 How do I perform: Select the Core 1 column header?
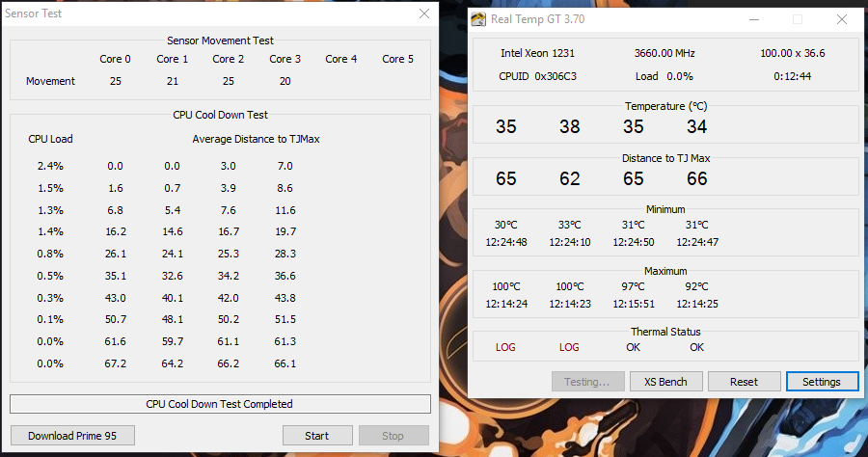click(173, 59)
